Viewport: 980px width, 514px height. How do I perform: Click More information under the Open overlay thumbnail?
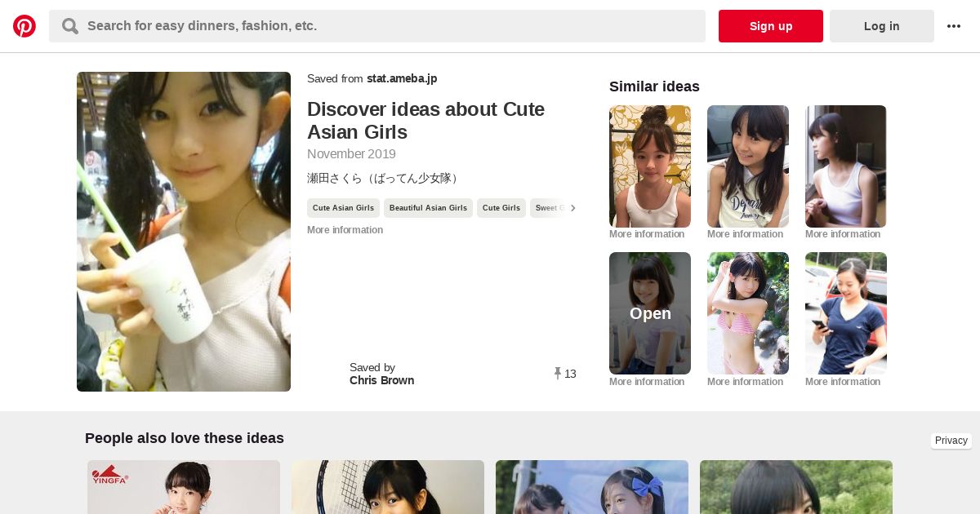coord(647,382)
